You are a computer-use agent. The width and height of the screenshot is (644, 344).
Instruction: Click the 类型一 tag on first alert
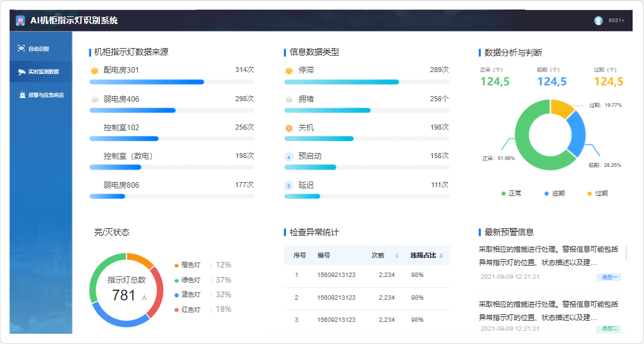click(x=609, y=277)
